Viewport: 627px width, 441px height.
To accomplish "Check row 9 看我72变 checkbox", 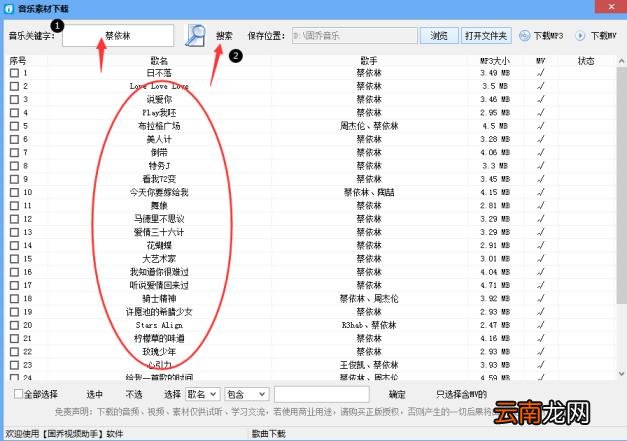I will click(x=14, y=179).
